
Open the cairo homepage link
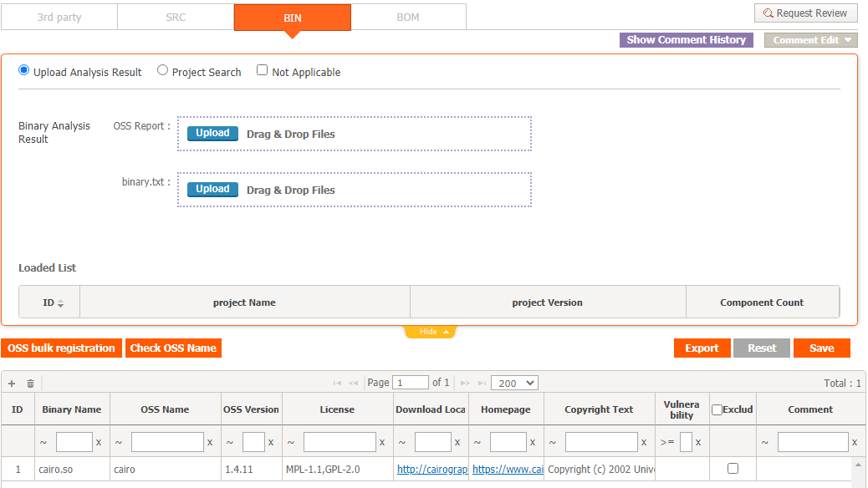pyautogui.click(x=508, y=469)
